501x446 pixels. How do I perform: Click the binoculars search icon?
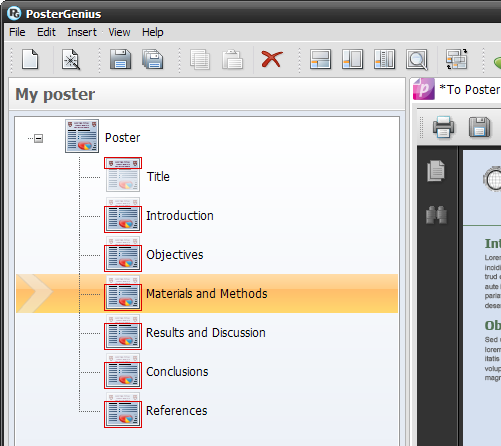point(436,215)
